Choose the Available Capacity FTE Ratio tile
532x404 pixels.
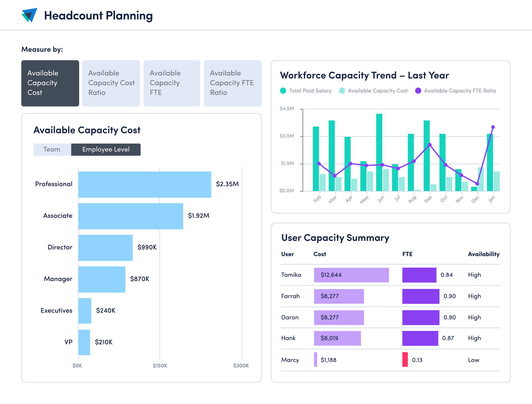232,83
